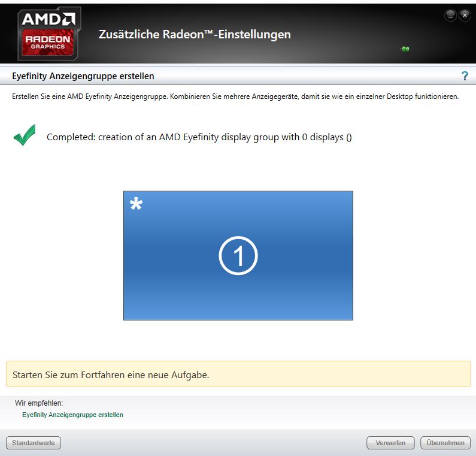476x456 pixels.
Task: Close the Radeon settings window
Action: click(x=465, y=15)
